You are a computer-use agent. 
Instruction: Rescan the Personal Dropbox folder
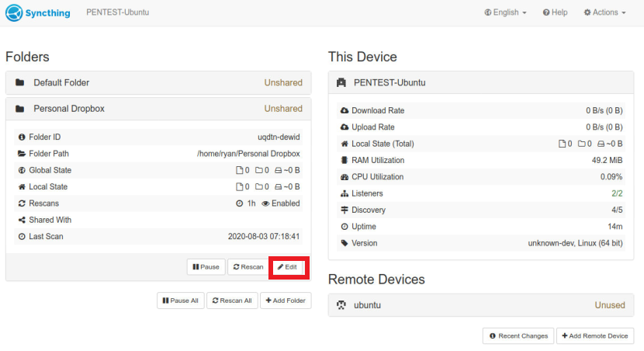tap(248, 266)
